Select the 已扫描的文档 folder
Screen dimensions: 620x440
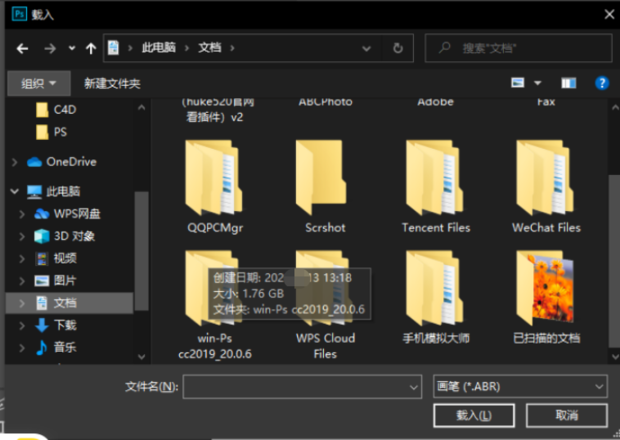coord(546,297)
